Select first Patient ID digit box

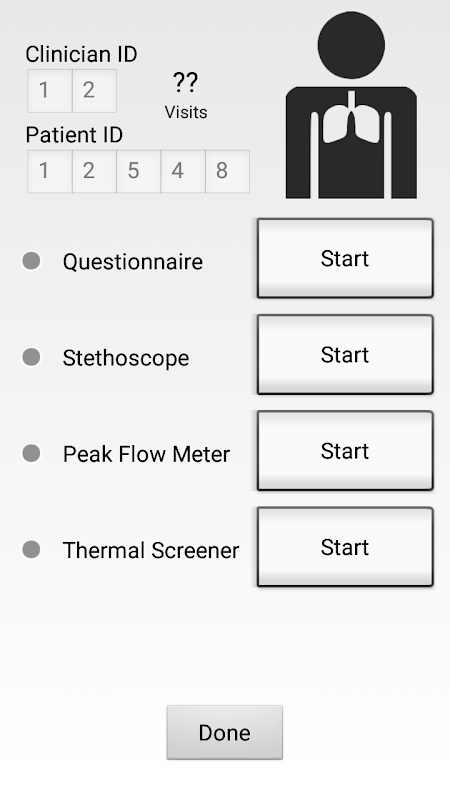[49, 171]
